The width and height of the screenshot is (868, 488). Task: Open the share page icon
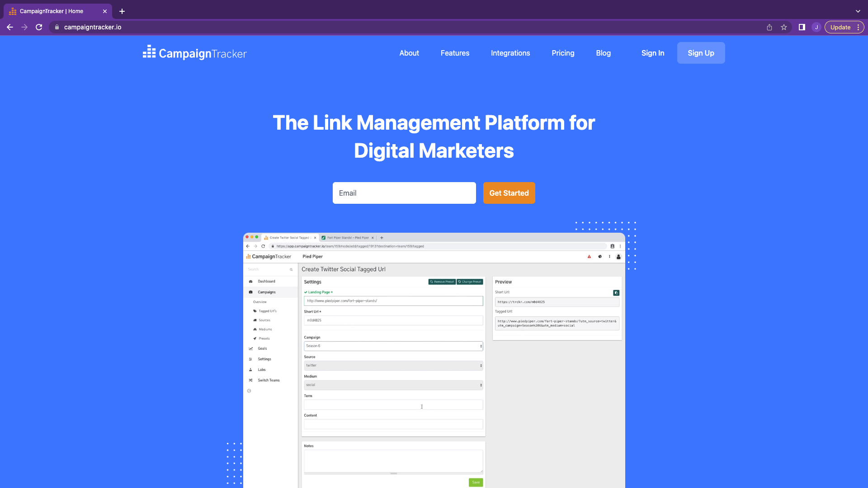[769, 27]
